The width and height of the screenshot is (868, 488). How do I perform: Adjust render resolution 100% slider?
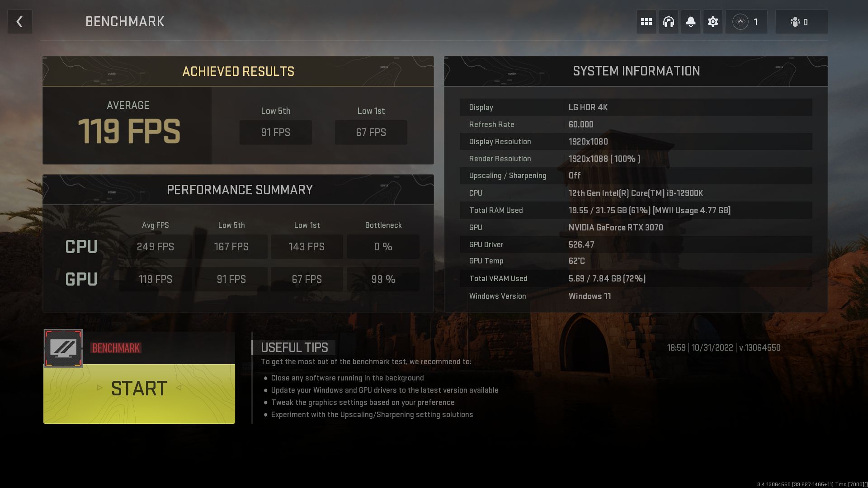coord(604,159)
